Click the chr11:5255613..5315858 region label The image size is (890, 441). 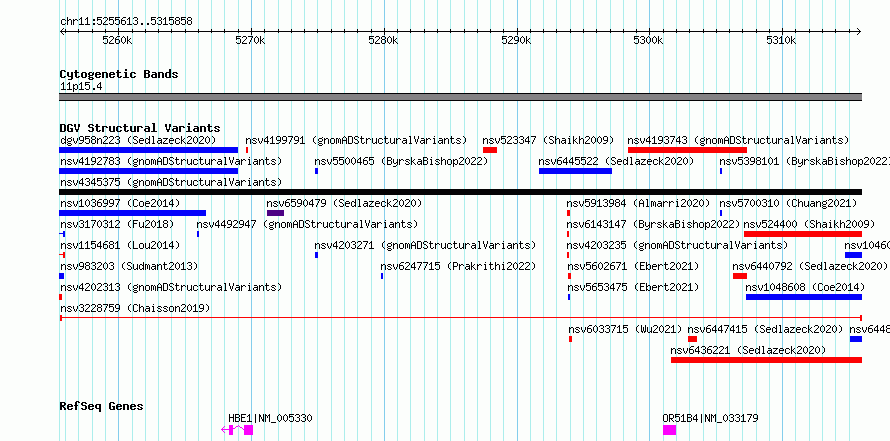pos(126,22)
